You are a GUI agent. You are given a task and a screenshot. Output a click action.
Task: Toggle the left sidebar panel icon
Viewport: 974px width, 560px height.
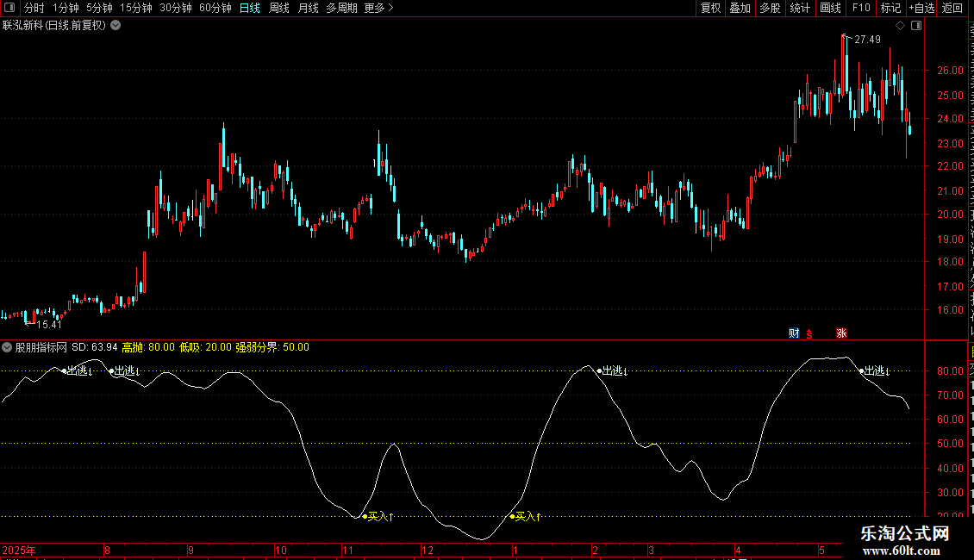click(9, 8)
